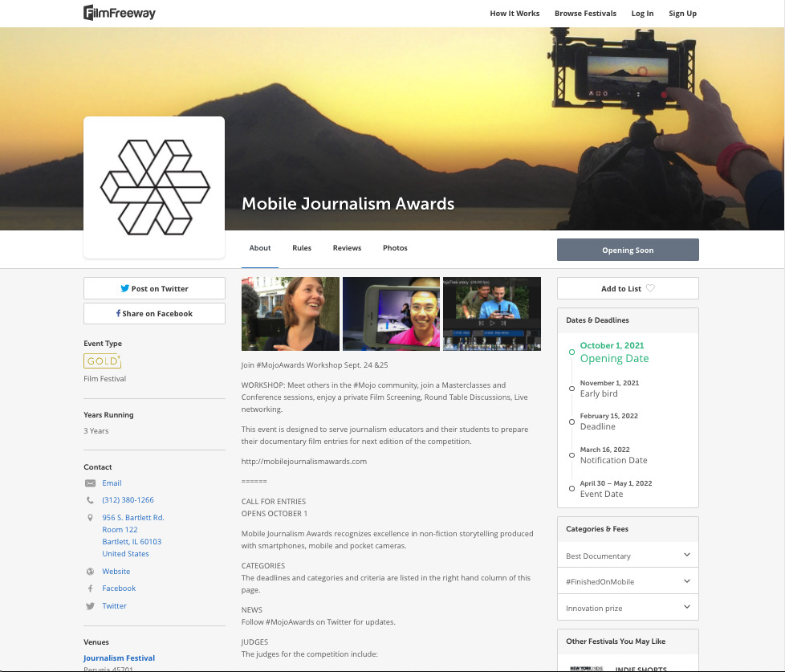Open the Twitter contact link
The height and width of the screenshot is (672, 785).
pos(114,606)
